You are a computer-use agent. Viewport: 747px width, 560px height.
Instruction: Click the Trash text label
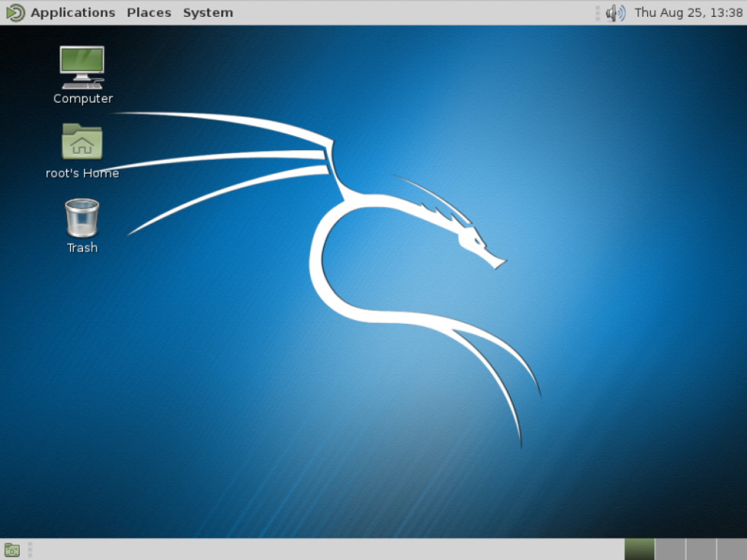pyautogui.click(x=81, y=248)
